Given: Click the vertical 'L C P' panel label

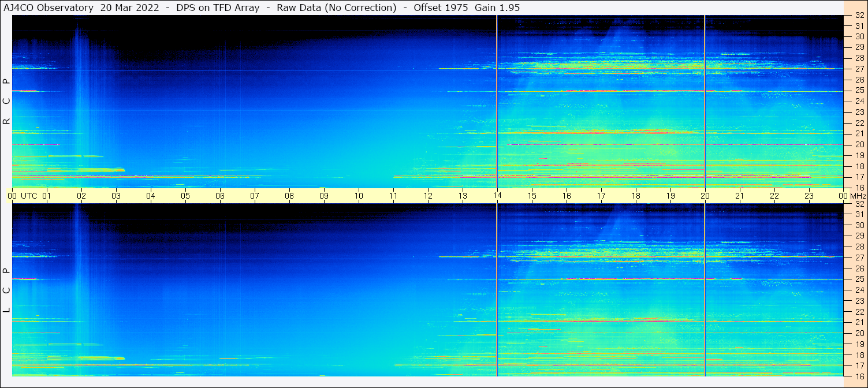Looking at the screenshot, I should coord(7,290).
